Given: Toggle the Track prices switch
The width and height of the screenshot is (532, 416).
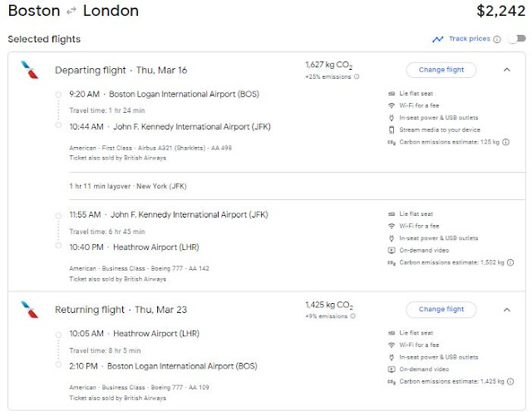Looking at the screenshot, I should [516, 39].
